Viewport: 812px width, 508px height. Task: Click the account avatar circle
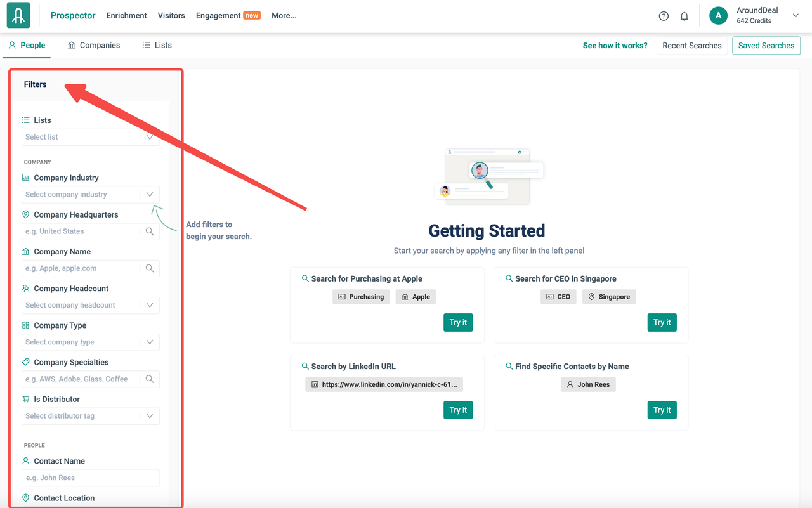pyautogui.click(x=718, y=16)
